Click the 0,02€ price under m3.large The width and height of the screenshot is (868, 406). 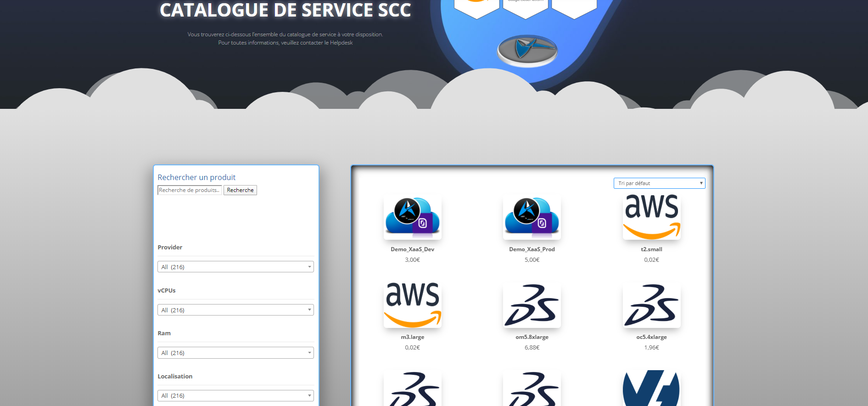(x=412, y=348)
